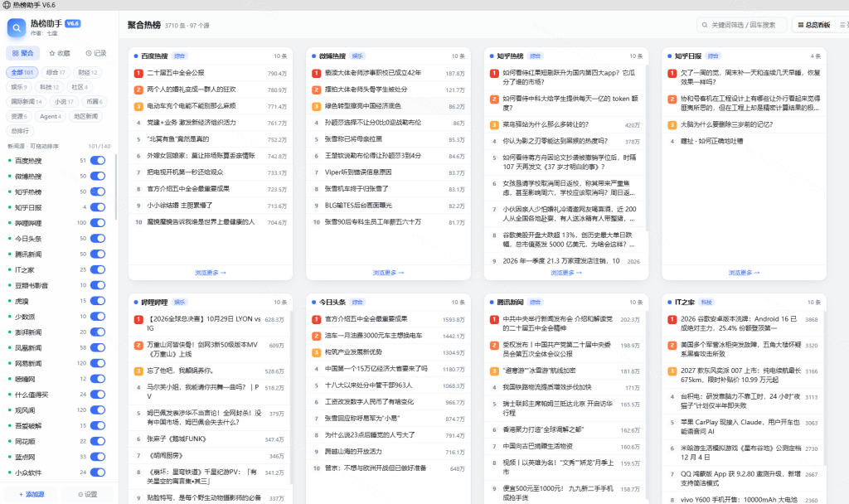The image size is (849, 504).
Task: Open the 总排行 ranking chip
Action: pyautogui.click(x=20, y=131)
